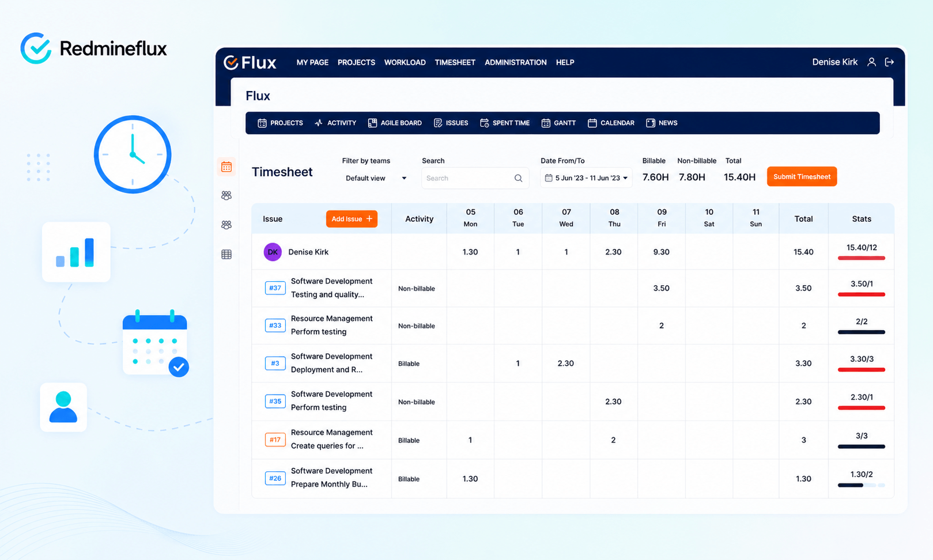933x560 pixels.
Task: Click the search magnifier icon
Action: click(518, 179)
